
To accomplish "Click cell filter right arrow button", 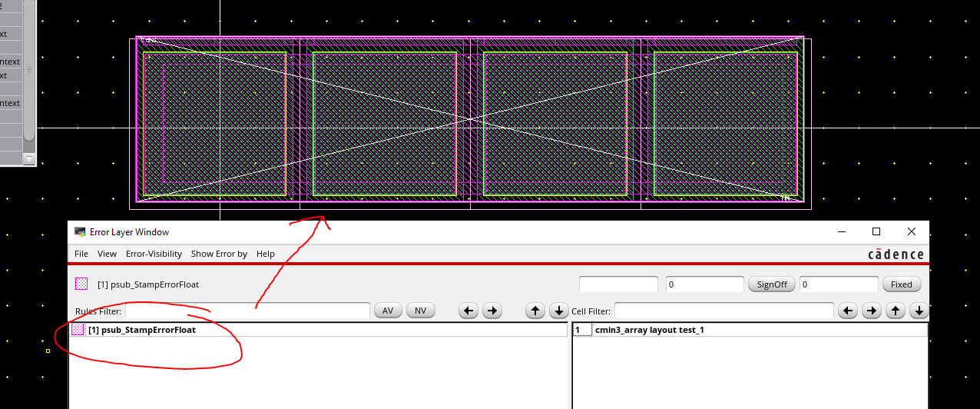I will [x=871, y=311].
